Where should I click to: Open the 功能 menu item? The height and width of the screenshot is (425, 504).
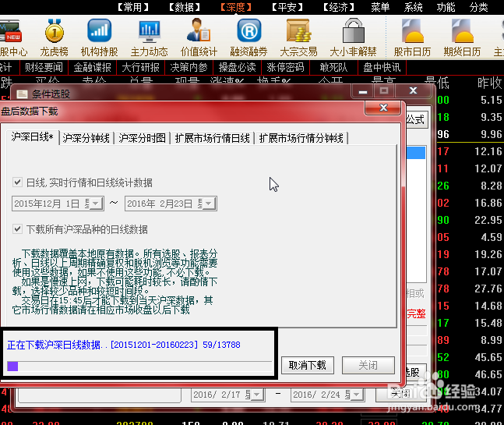(446, 7)
